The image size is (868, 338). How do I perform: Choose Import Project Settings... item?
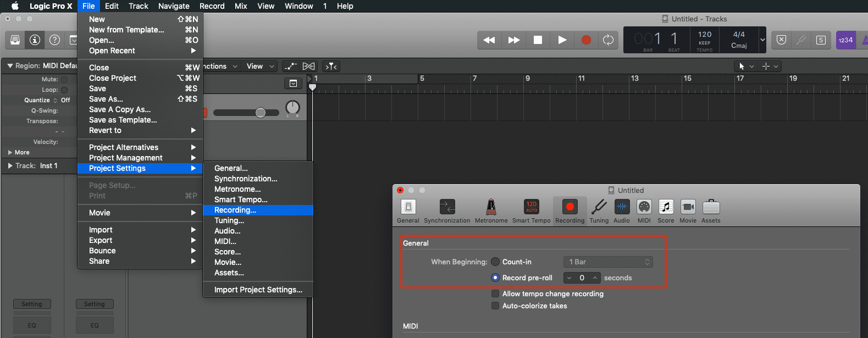pos(258,290)
